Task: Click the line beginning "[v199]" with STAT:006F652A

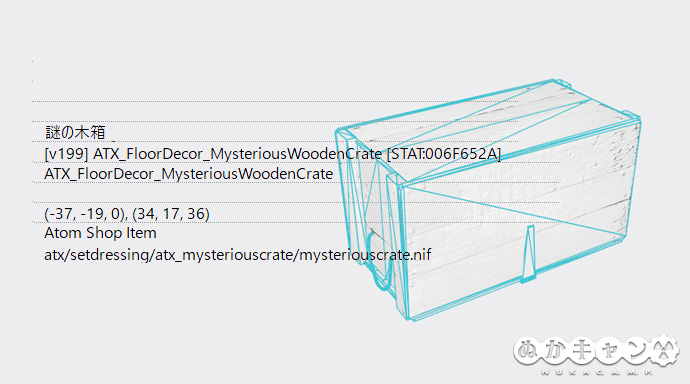Action: (272, 154)
